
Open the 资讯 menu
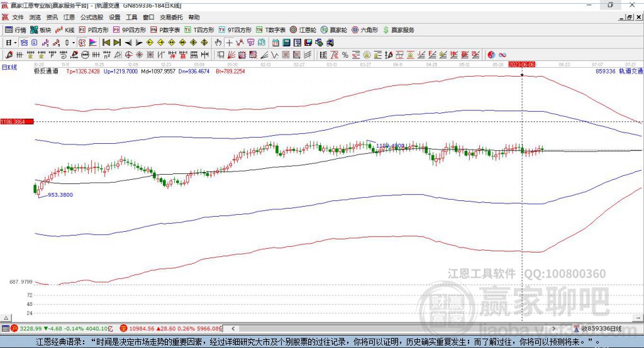click(x=52, y=17)
